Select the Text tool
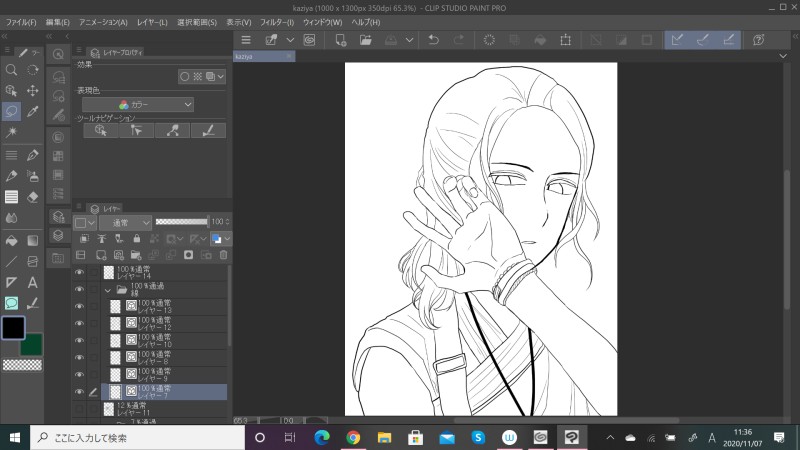The image size is (800, 450). [x=33, y=283]
